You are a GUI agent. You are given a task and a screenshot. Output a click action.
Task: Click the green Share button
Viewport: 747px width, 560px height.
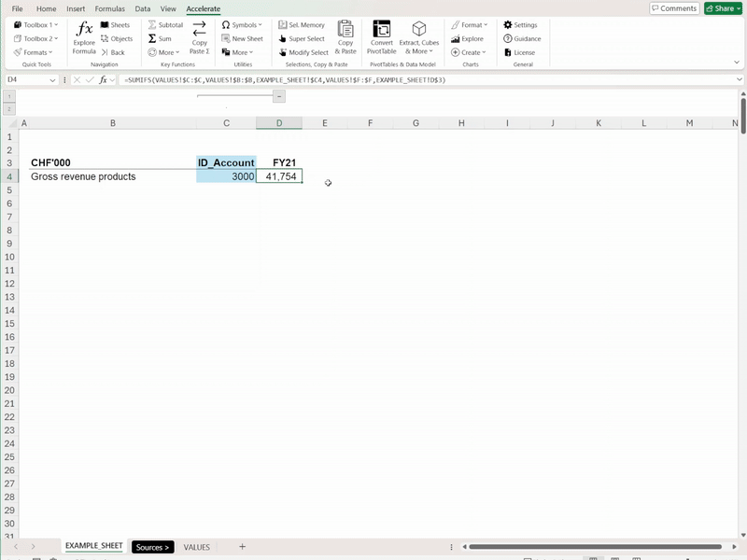(x=722, y=7)
